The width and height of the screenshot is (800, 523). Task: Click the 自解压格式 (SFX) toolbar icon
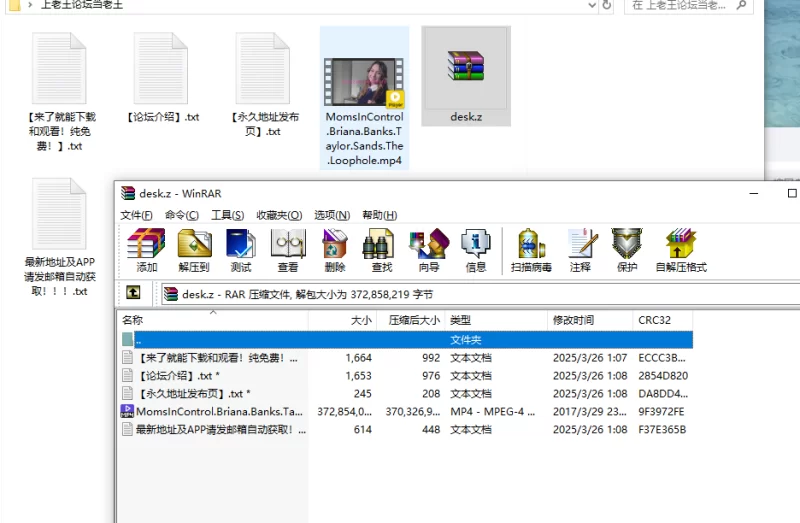(x=681, y=250)
